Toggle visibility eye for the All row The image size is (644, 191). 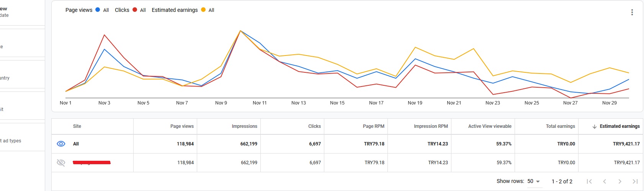61,144
